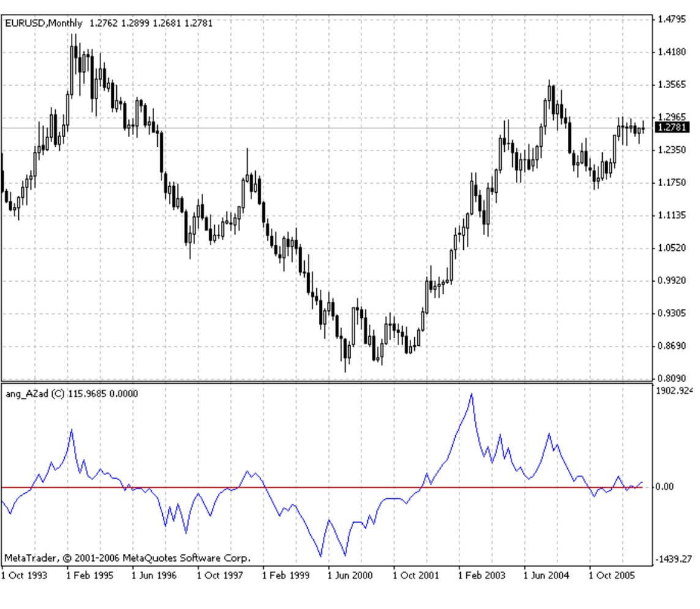Pick the 1 Oct 2005 date label
700x609 pixels.
tap(612, 575)
